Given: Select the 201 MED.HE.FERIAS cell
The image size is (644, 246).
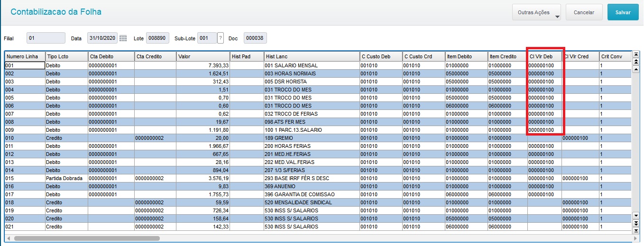Looking at the screenshot, I should click(x=312, y=154).
